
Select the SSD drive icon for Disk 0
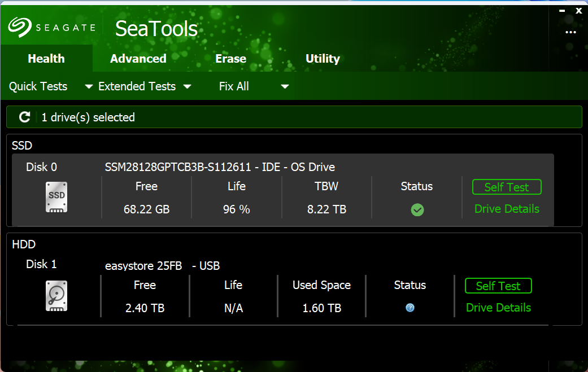[x=56, y=197]
